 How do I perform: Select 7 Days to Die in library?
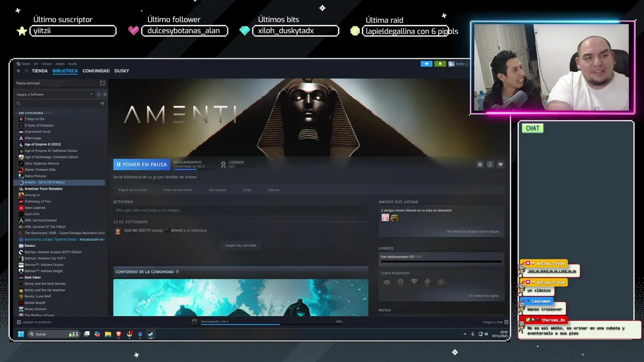point(35,119)
